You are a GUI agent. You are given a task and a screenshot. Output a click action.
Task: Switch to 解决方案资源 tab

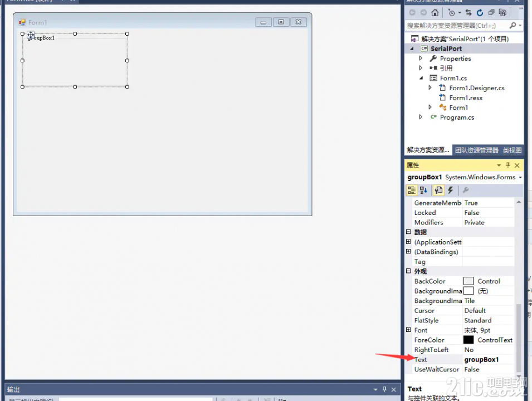click(x=428, y=150)
